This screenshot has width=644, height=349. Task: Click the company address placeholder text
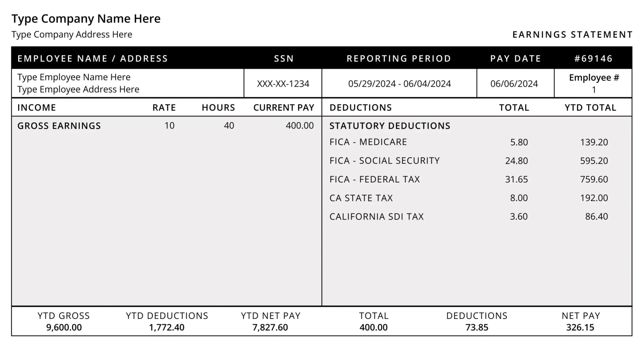pyautogui.click(x=72, y=34)
